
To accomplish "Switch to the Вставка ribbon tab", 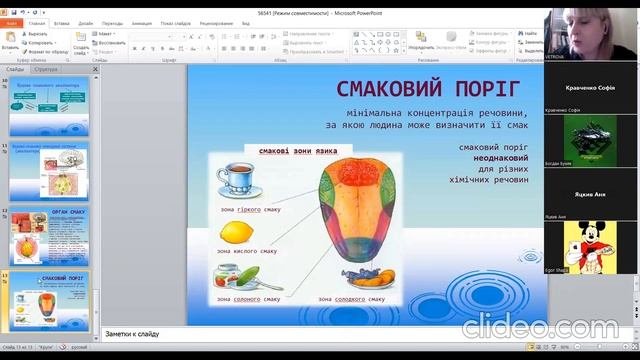I will pyautogui.click(x=62, y=24).
